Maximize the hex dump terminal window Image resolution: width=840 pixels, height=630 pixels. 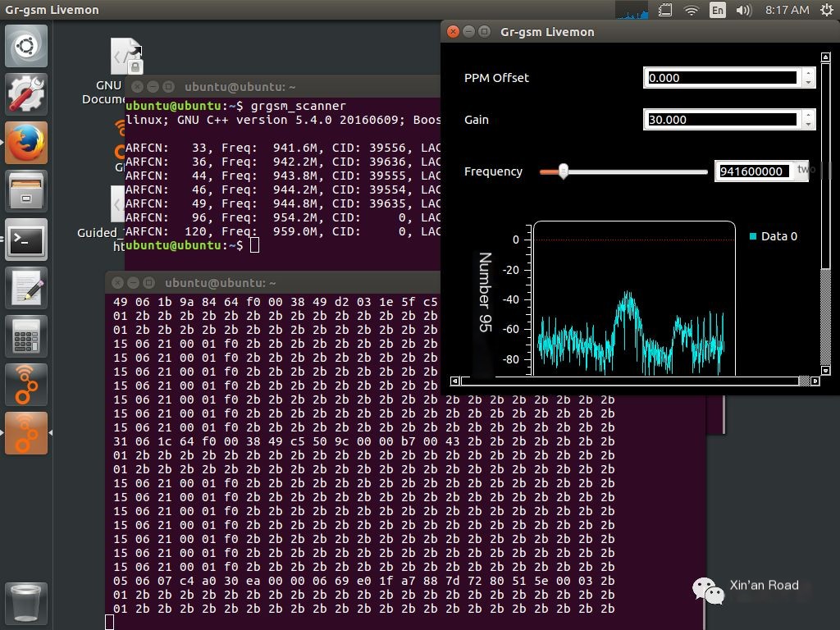tap(149, 282)
